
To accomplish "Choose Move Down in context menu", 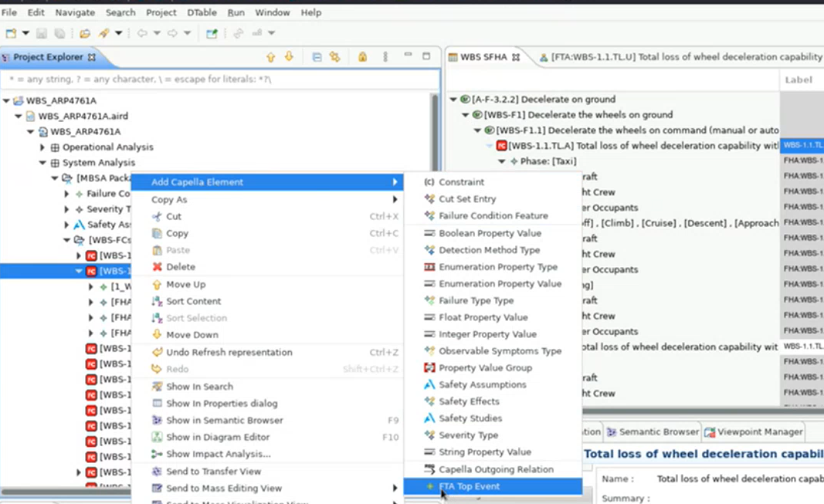I will point(267,334).
